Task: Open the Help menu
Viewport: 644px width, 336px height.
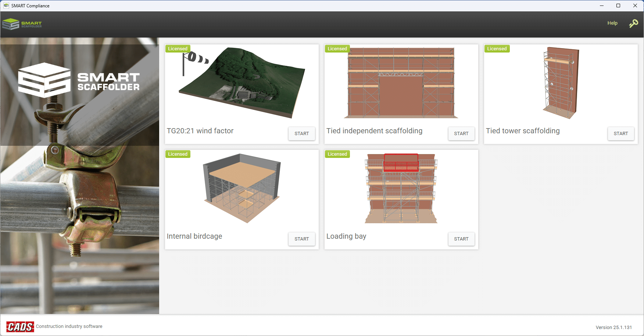Action: pos(612,23)
